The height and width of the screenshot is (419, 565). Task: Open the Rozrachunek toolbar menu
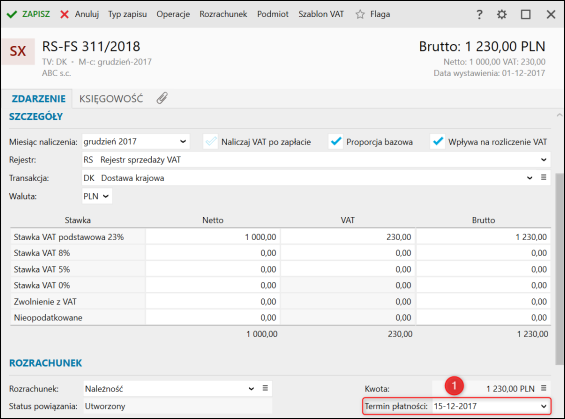click(x=223, y=14)
